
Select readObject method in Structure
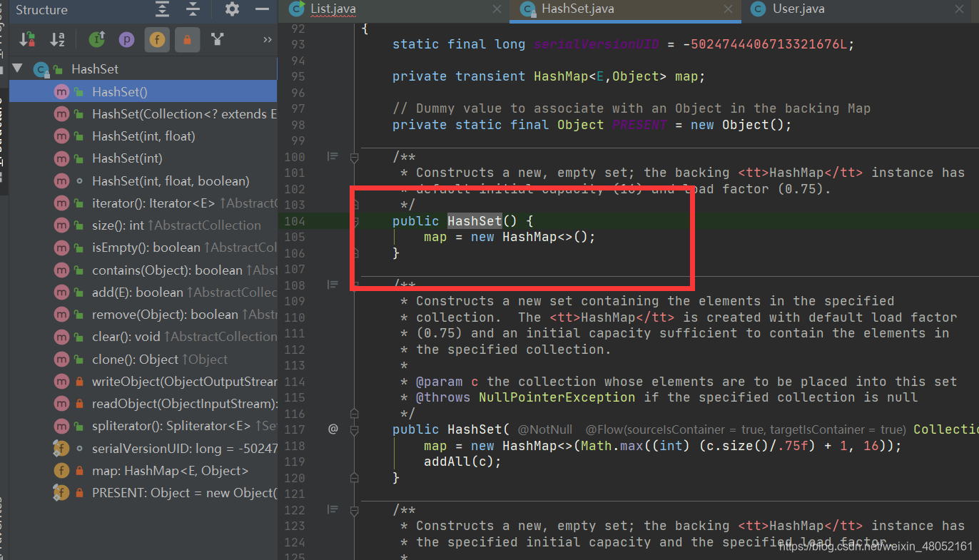[143, 404]
